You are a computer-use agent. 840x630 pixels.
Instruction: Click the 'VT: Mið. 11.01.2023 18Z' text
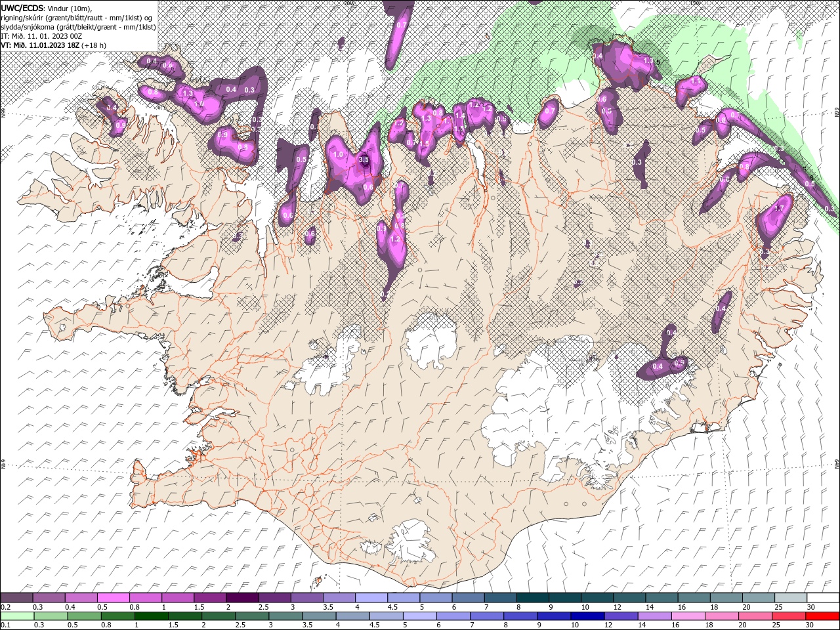click(39, 45)
